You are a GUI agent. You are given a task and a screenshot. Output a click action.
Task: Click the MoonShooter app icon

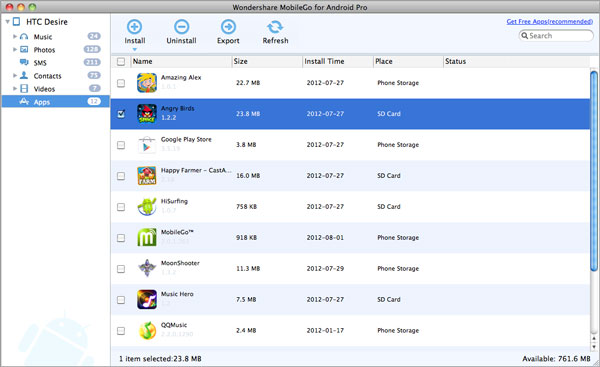[147, 268]
